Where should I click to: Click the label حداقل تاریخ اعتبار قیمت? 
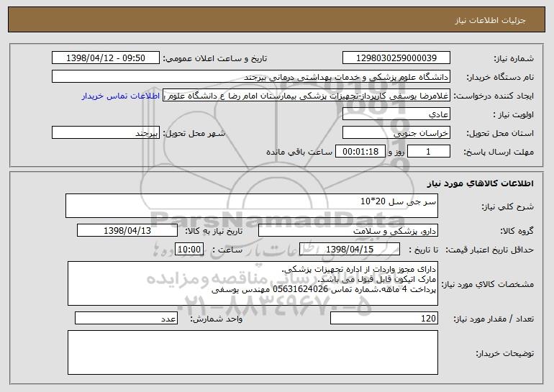(490, 250)
